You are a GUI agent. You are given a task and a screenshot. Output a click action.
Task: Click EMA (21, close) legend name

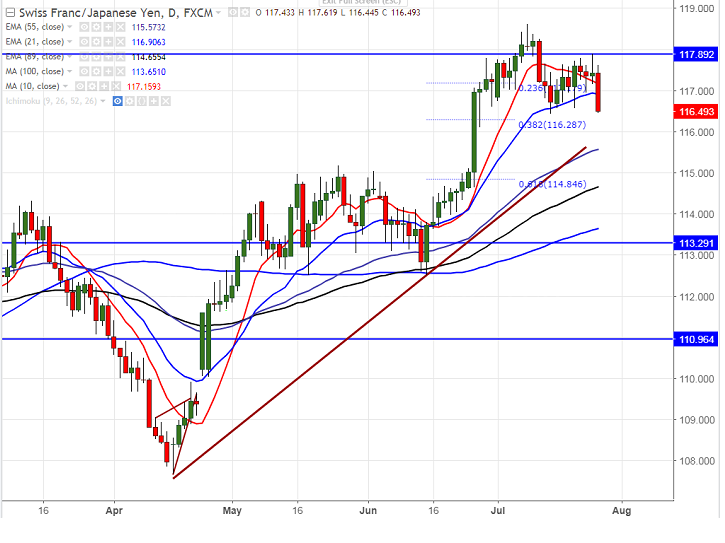[35, 42]
